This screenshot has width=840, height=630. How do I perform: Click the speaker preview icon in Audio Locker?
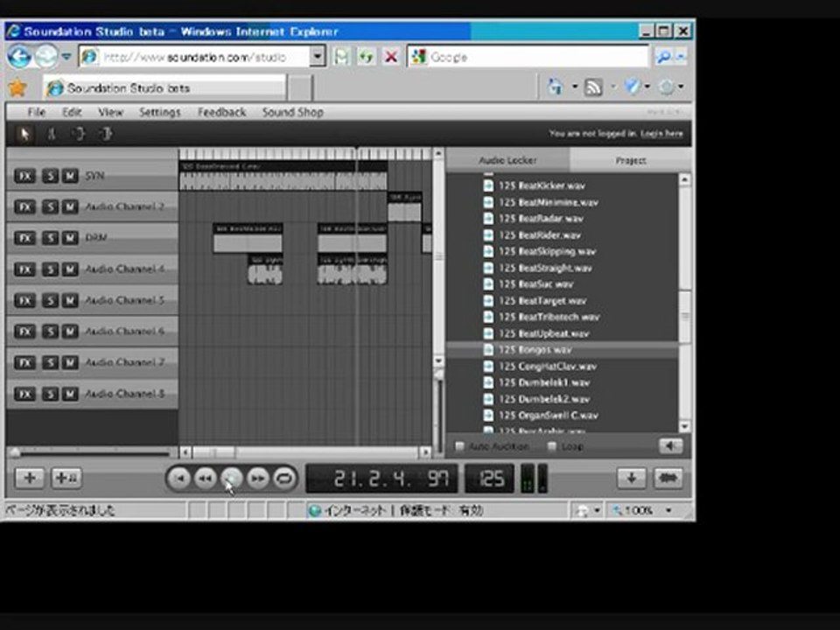pos(670,445)
